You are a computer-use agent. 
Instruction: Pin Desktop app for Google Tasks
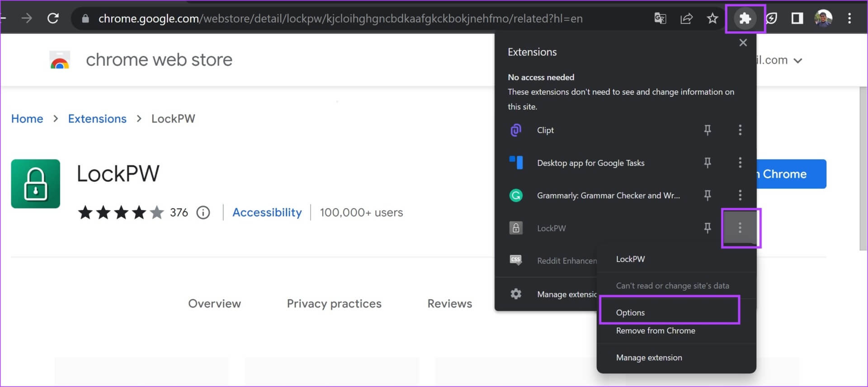(x=708, y=163)
